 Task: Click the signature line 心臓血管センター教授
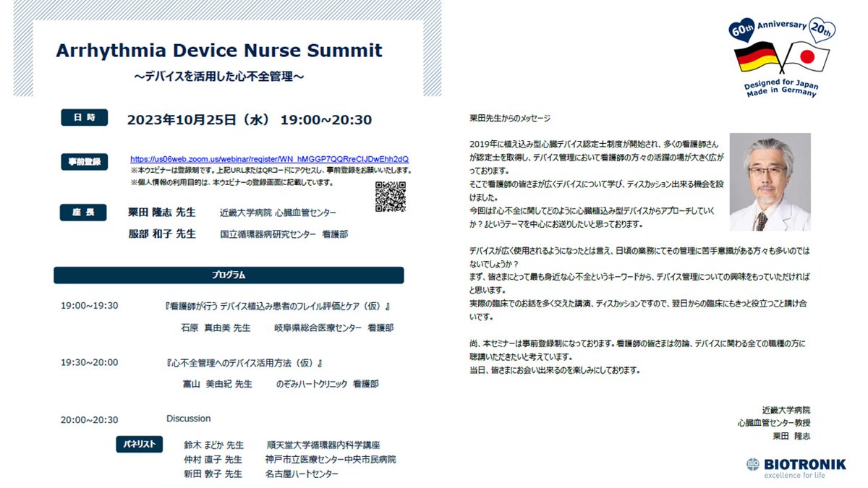774,423
